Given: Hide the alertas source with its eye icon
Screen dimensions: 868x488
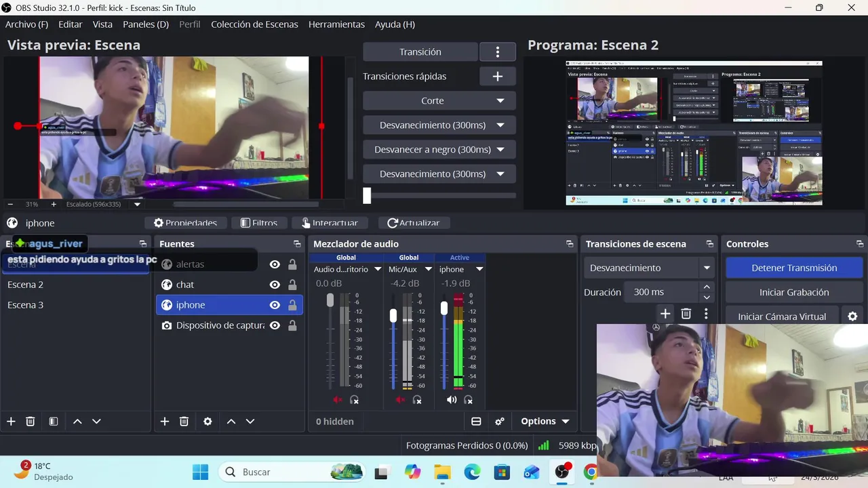Looking at the screenshot, I should pos(275,264).
